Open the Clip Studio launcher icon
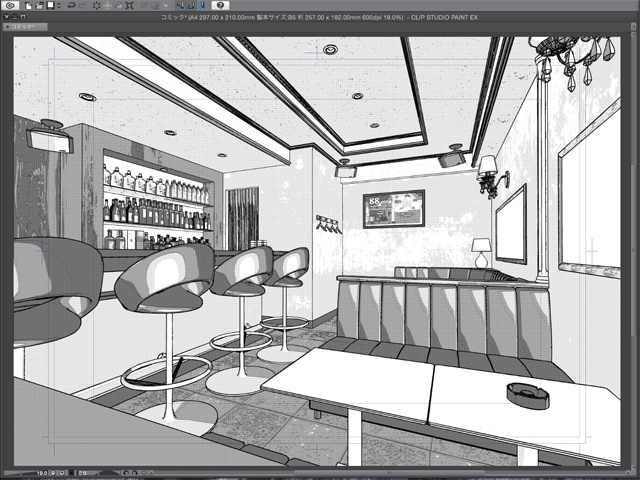640x480 pixels. (x=10, y=6)
